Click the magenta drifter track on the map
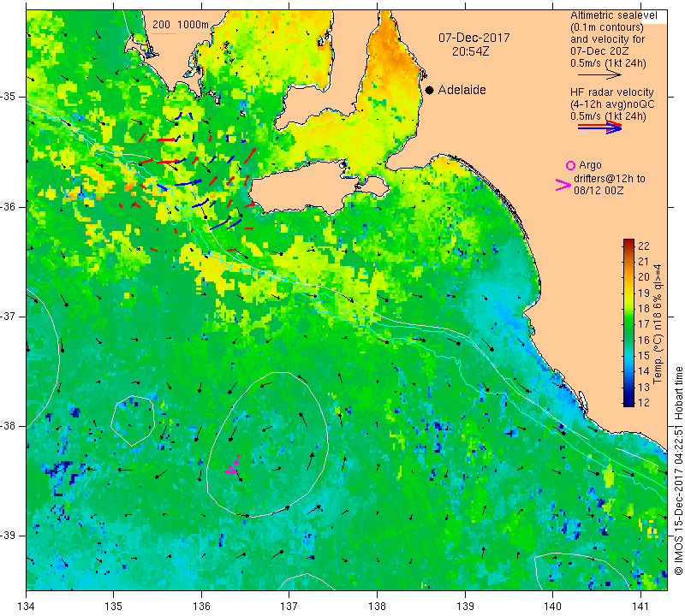Image resolution: width=685 pixels, height=616 pixels. pyautogui.click(x=233, y=465)
